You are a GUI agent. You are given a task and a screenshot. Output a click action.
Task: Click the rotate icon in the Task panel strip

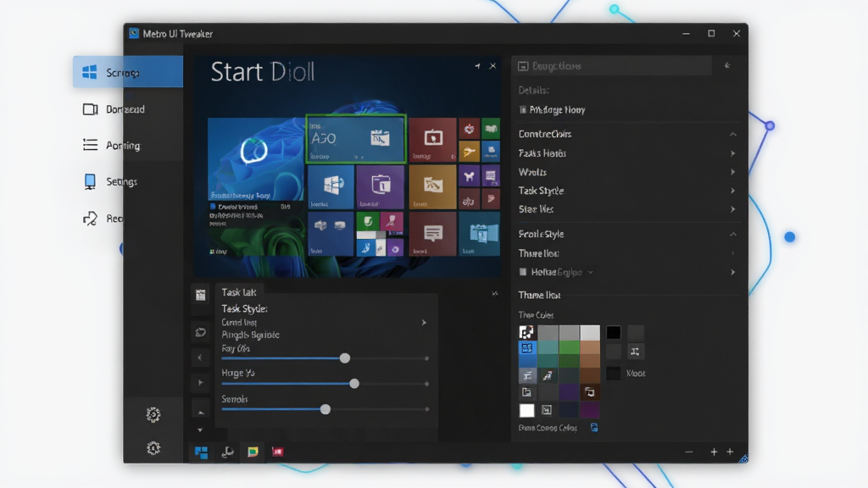[200, 332]
